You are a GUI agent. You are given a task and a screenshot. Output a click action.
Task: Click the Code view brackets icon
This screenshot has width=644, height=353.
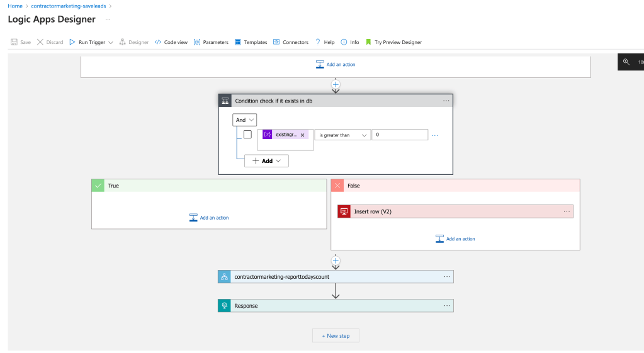158,42
